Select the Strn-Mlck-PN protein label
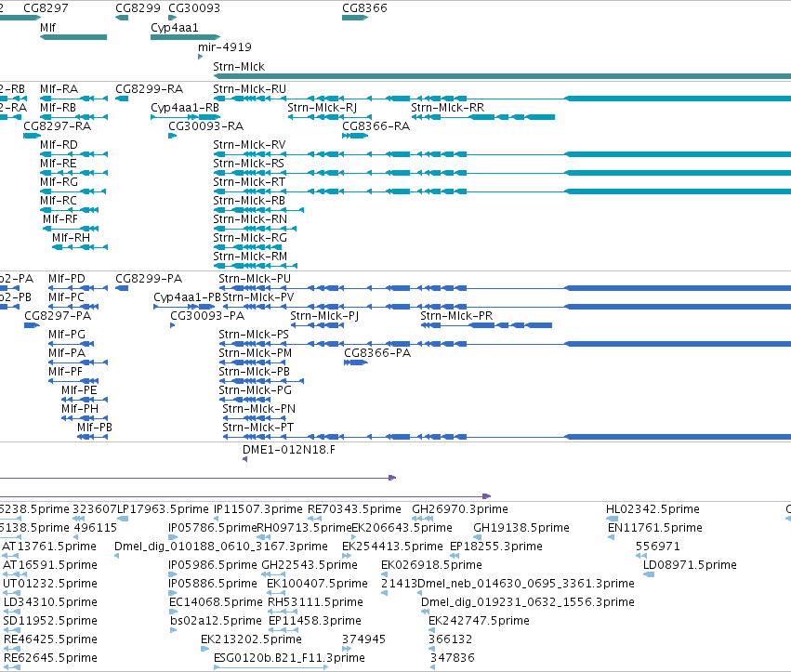This screenshot has width=791, height=672. tap(259, 409)
